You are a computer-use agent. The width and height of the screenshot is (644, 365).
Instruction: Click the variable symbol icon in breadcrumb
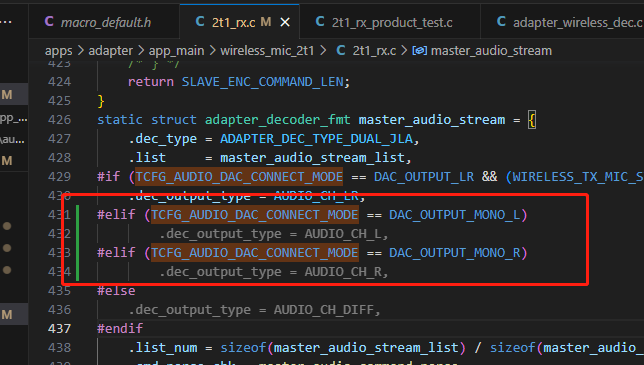pyautogui.click(x=420, y=51)
